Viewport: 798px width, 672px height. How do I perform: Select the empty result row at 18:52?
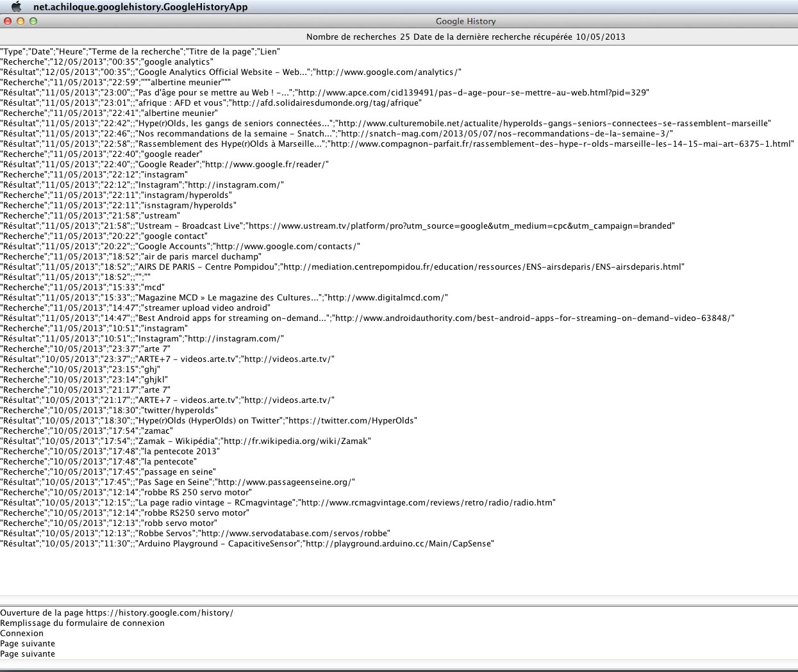(x=76, y=277)
